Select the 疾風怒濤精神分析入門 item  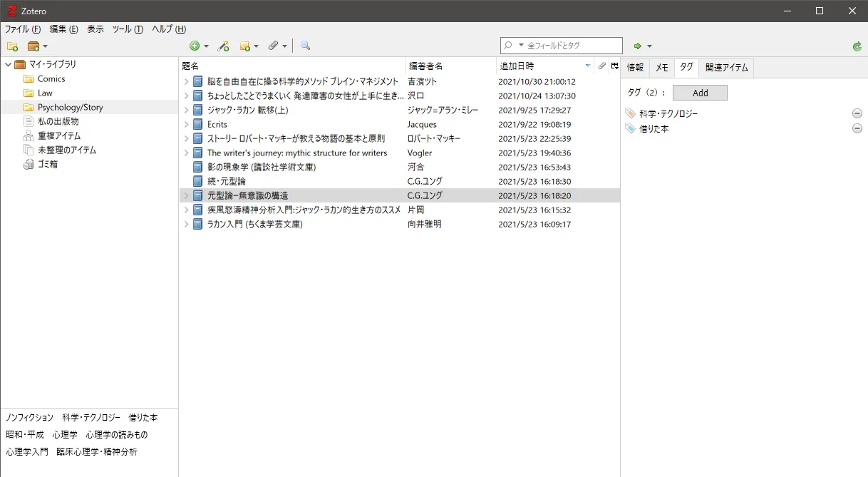pyautogui.click(x=399, y=210)
